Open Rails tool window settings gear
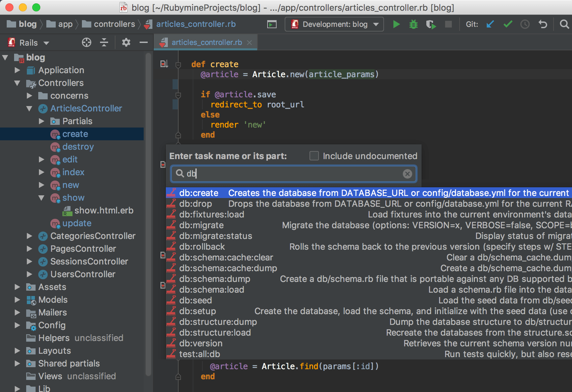The height and width of the screenshot is (392, 572). click(x=126, y=43)
